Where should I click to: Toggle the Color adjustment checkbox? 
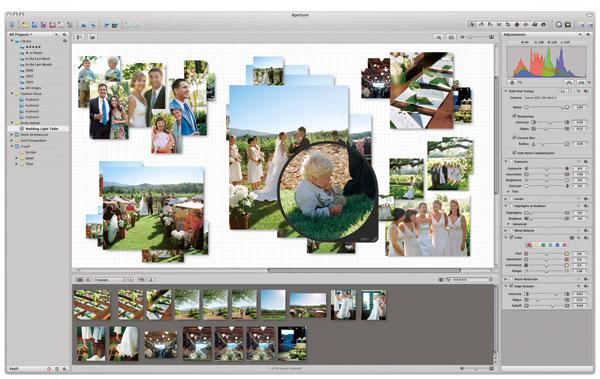tap(511, 237)
